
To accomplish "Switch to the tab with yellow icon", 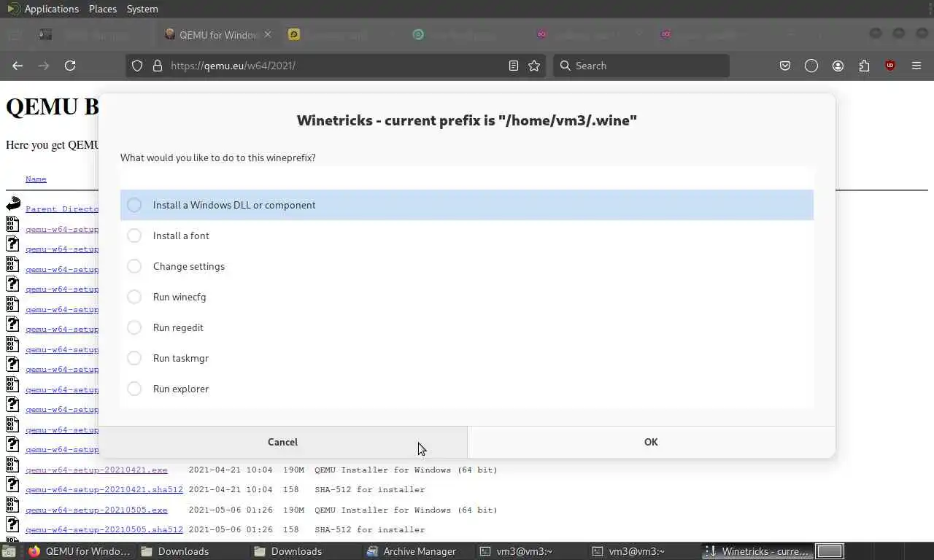I will pyautogui.click(x=294, y=34).
